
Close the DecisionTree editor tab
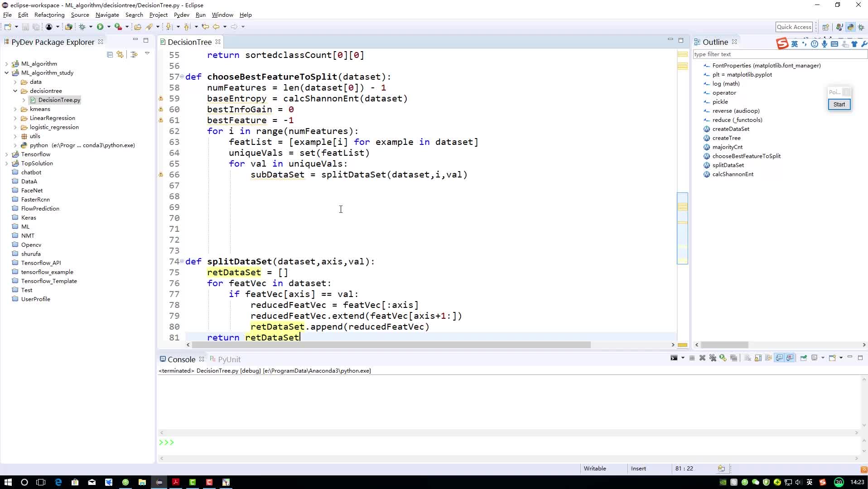(x=218, y=42)
